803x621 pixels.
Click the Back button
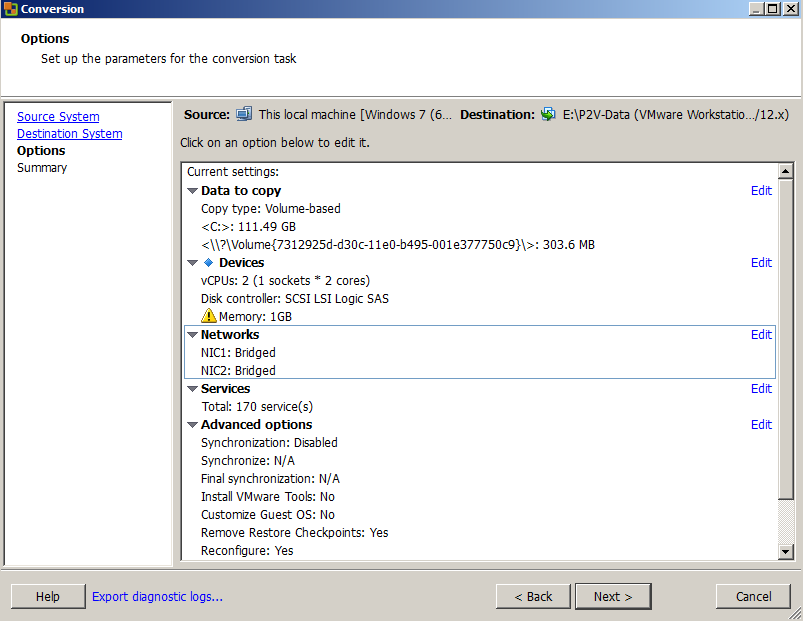(x=533, y=596)
